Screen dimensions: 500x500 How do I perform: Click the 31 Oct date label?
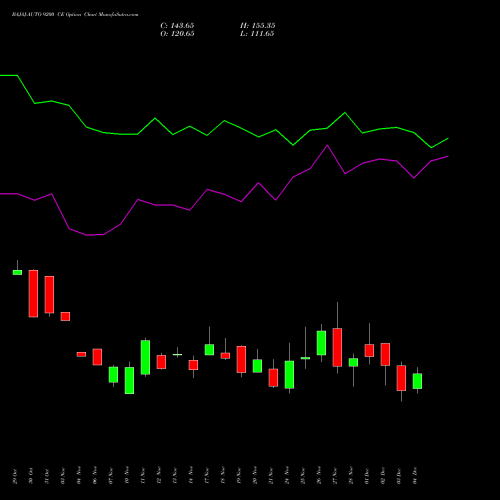[47, 476]
